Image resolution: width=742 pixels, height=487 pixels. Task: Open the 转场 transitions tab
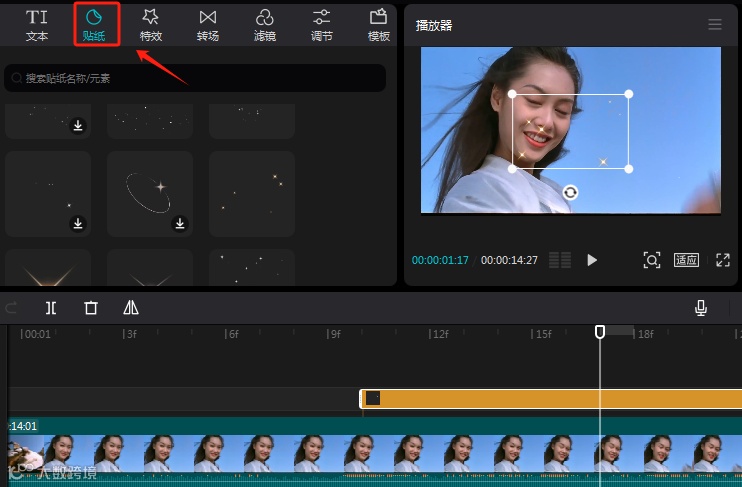coord(208,25)
